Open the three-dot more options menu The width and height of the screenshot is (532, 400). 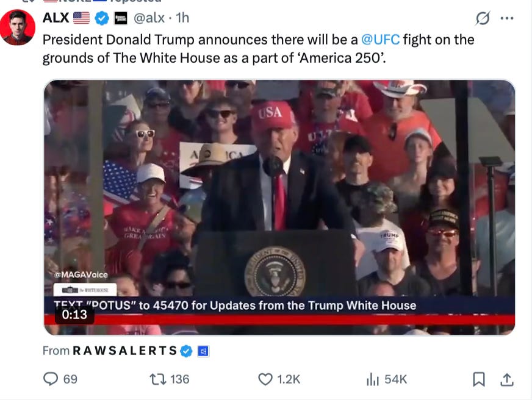tap(507, 18)
